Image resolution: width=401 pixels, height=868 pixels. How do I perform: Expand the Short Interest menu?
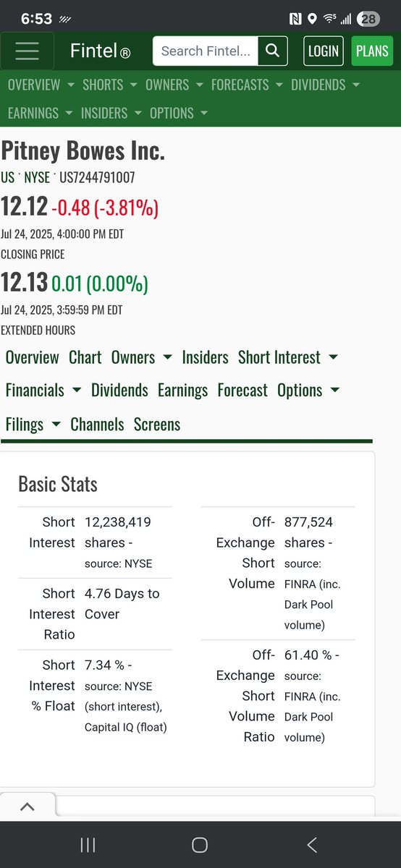tap(288, 357)
